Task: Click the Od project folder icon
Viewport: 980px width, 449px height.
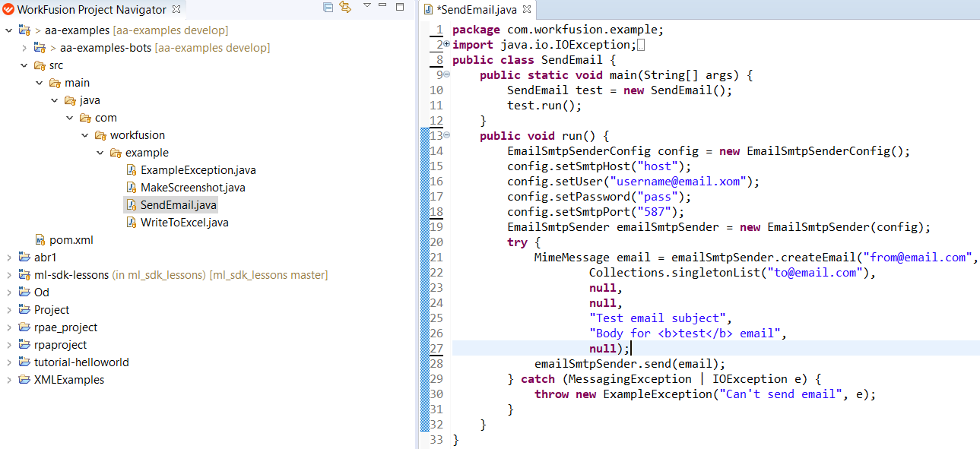Action: [x=24, y=292]
